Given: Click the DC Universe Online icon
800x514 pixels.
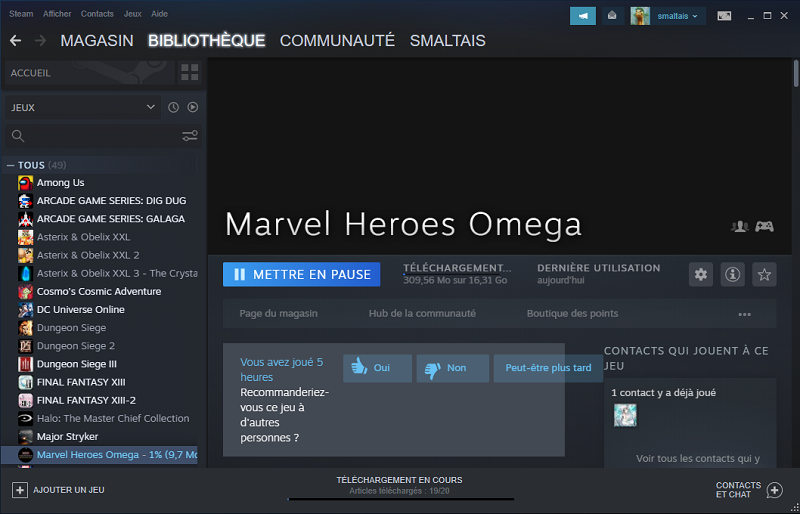Looking at the screenshot, I should [26, 310].
